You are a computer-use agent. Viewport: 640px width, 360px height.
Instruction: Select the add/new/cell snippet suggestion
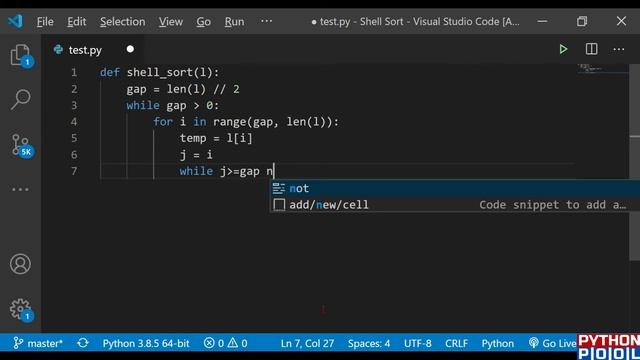(454, 204)
